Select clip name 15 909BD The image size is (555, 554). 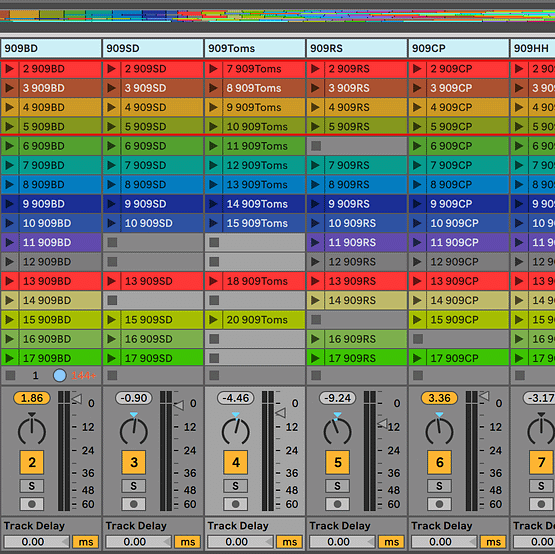coord(47,320)
